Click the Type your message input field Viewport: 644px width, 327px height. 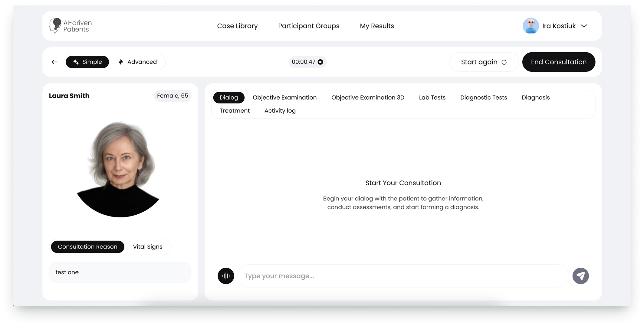point(402,276)
